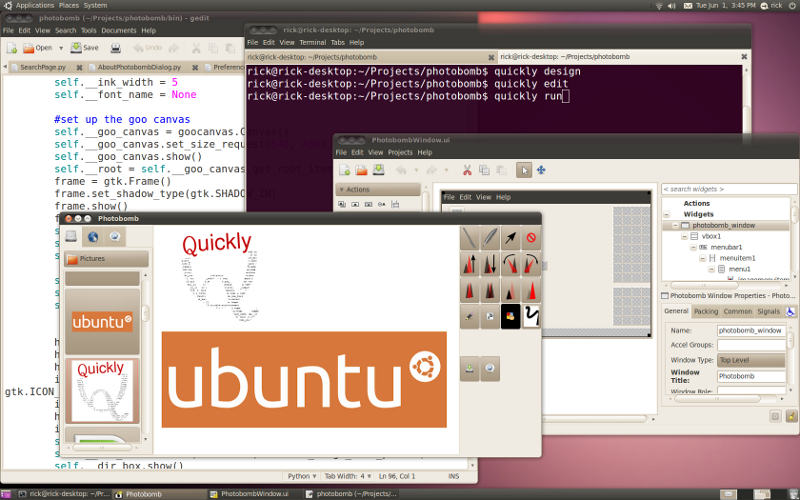800x500 pixels.
Task: Collapse the menubar1 tree node
Action: [693, 247]
